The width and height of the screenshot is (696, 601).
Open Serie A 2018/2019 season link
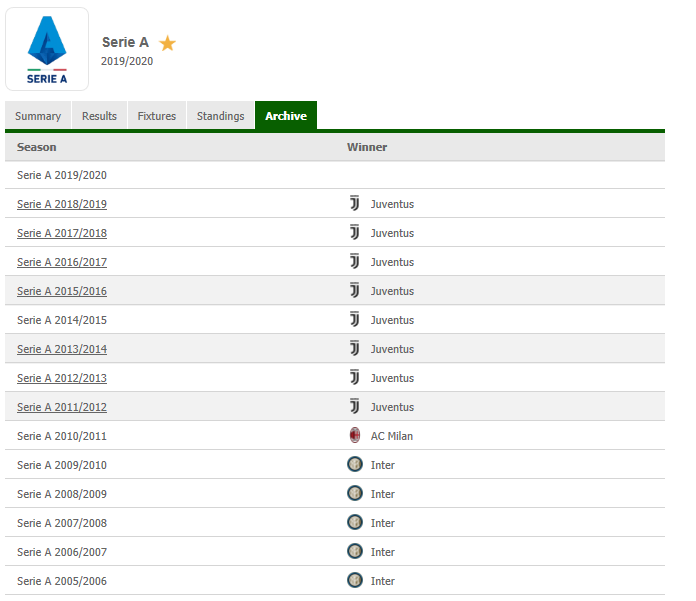(62, 204)
